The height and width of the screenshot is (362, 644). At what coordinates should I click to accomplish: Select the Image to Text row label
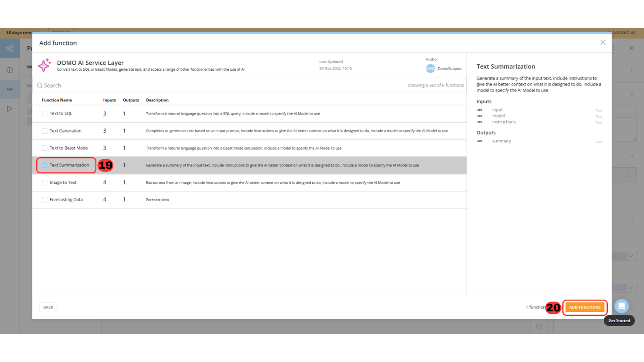[x=63, y=183]
